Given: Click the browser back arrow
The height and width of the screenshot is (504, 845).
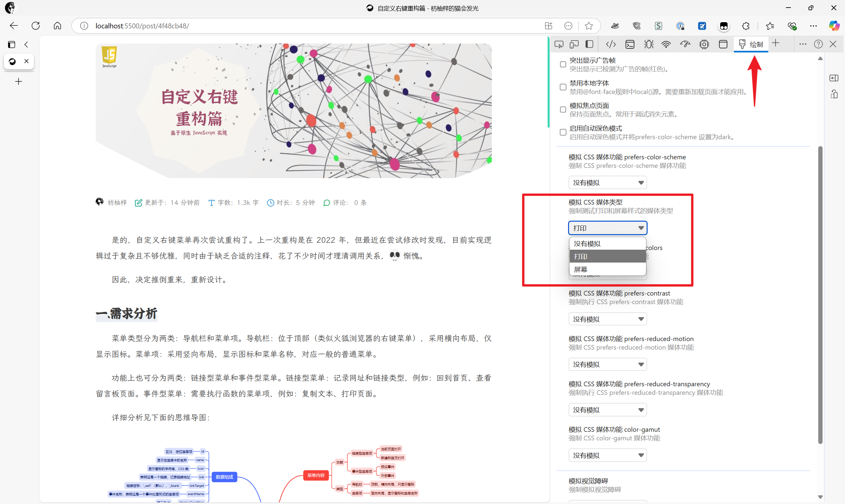Looking at the screenshot, I should (14, 26).
